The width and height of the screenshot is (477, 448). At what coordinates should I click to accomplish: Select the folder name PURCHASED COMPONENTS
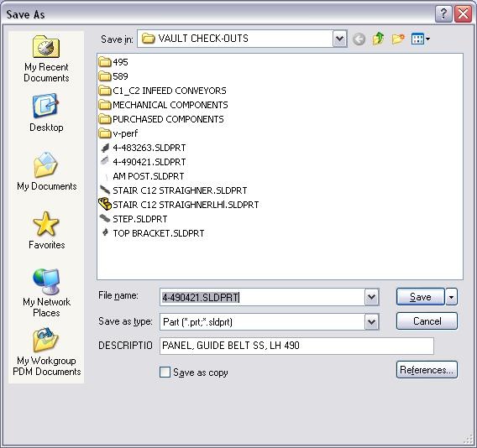click(168, 119)
